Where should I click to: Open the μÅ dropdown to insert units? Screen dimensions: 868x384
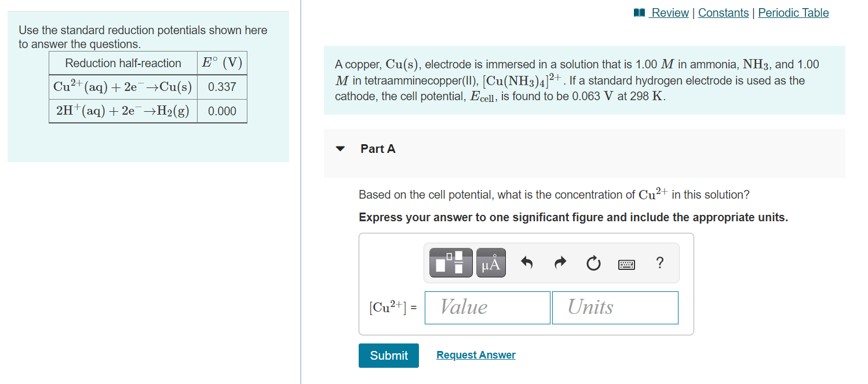click(491, 262)
